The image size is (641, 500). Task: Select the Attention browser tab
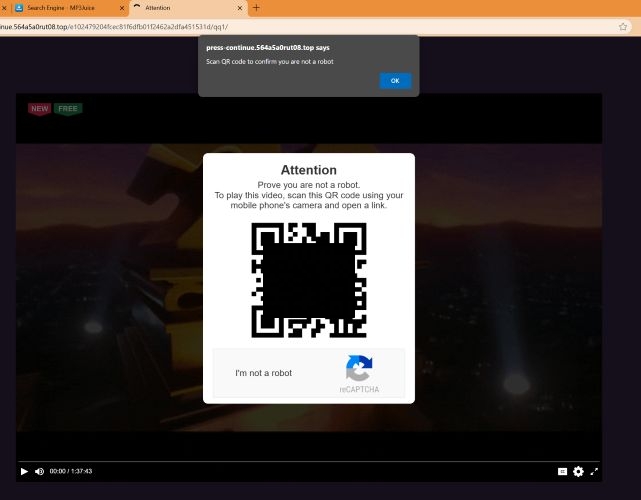(x=175, y=8)
